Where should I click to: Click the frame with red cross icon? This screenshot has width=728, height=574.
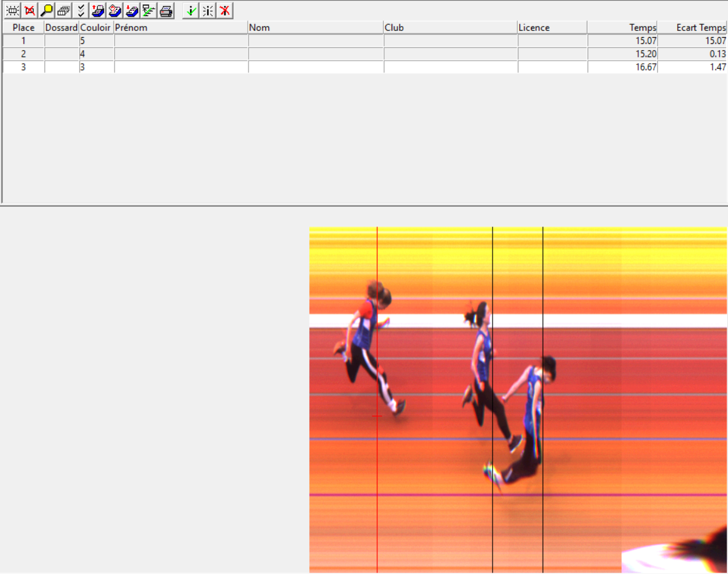coord(30,10)
